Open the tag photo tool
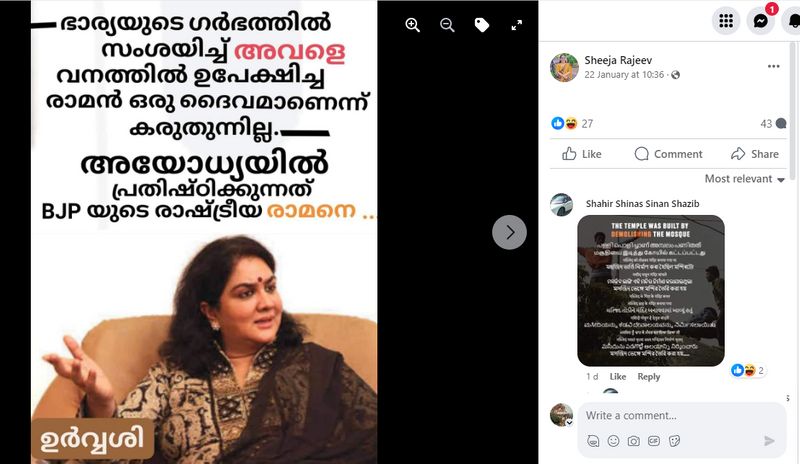Image resolution: width=800 pixels, height=464 pixels. click(482, 25)
